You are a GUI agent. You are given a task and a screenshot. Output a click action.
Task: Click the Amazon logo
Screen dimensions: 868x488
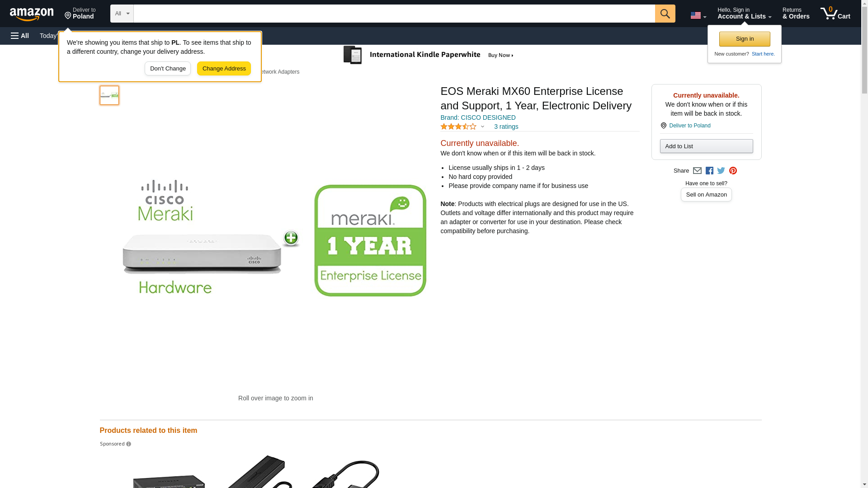pos(32,14)
